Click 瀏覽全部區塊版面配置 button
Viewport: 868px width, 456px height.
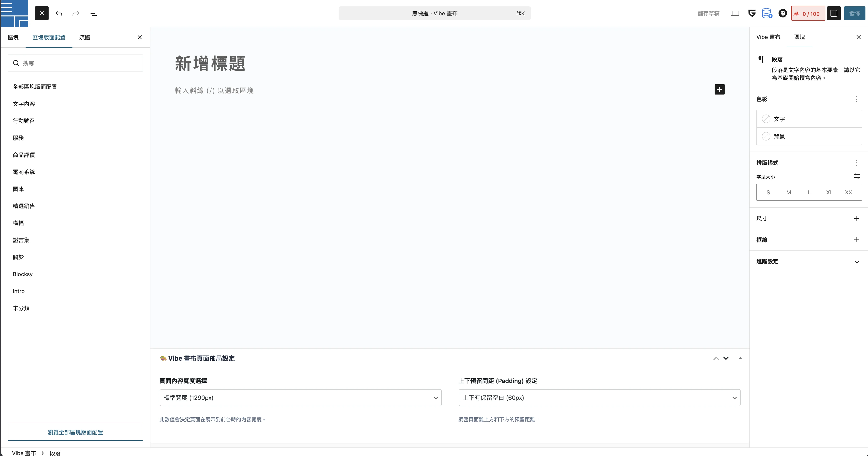[x=75, y=432]
